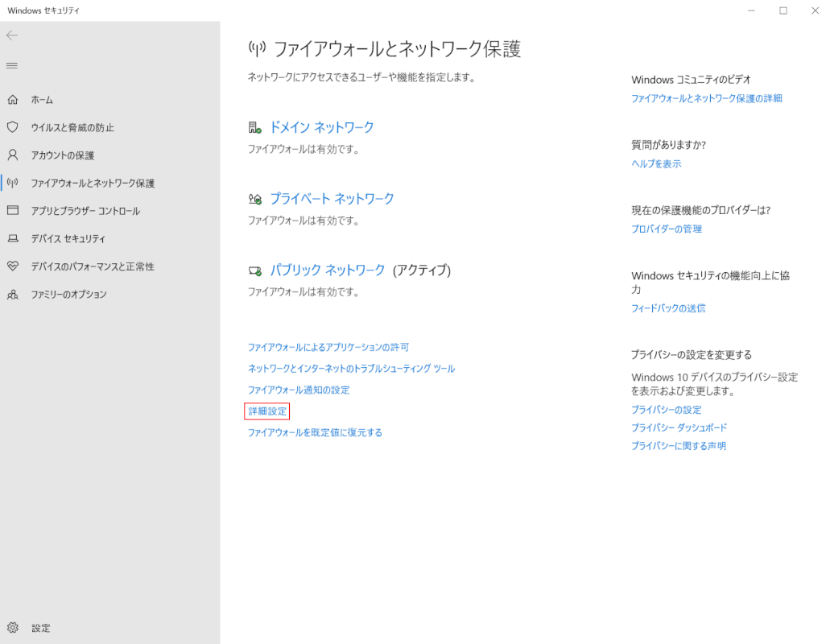Open the 詳細設定 link
This screenshot has height=644, width=830.
click(267, 411)
